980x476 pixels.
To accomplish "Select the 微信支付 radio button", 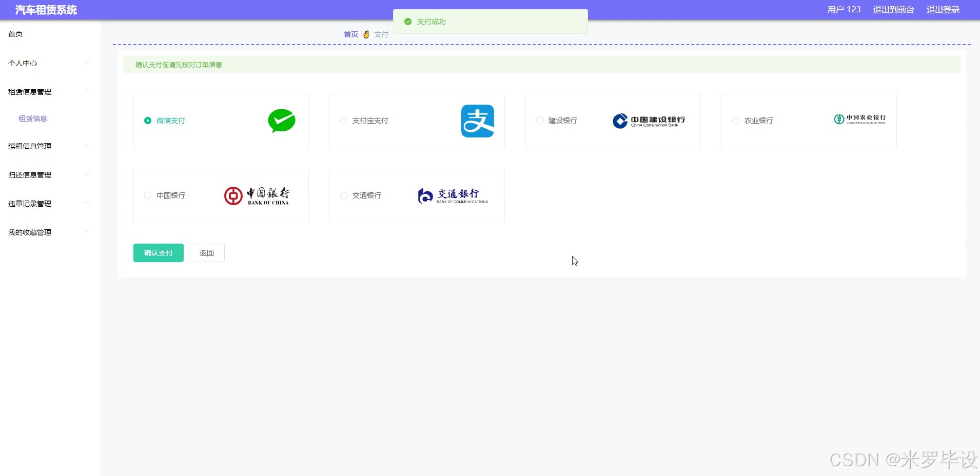I will [x=148, y=121].
